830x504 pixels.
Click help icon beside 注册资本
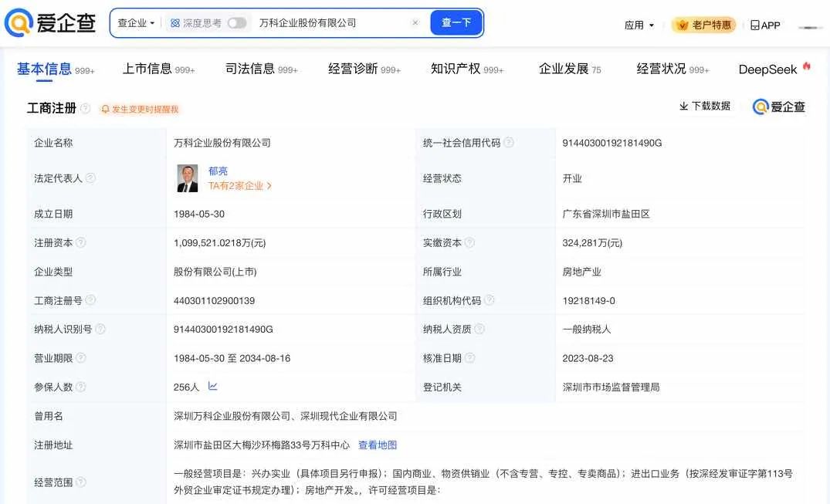[80, 242]
